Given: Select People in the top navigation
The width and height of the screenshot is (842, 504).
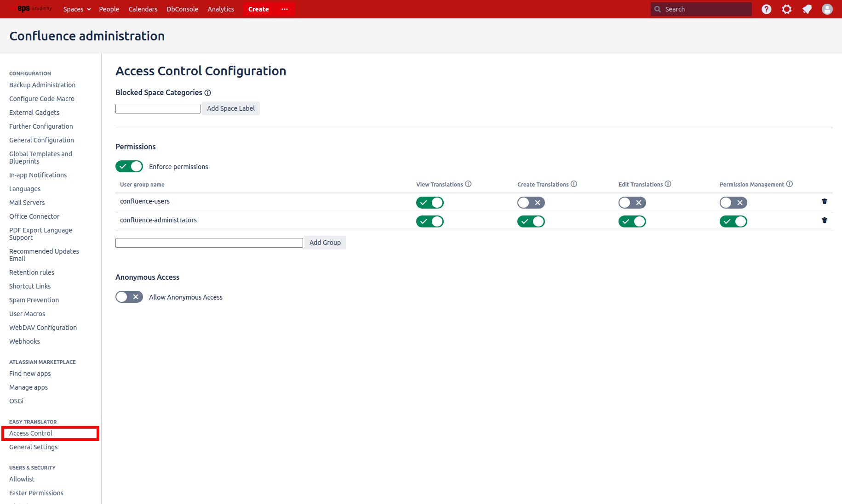Looking at the screenshot, I should coord(109,9).
